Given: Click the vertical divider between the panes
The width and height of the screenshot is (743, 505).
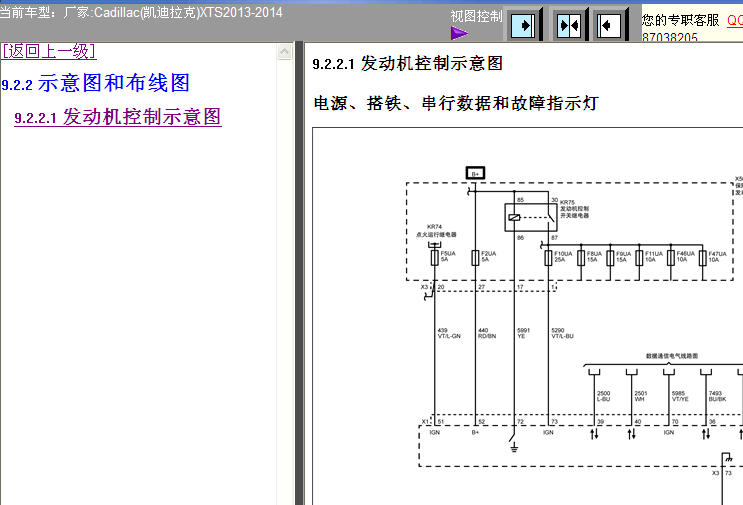Looking at the screenshot, I should [298, 270].
